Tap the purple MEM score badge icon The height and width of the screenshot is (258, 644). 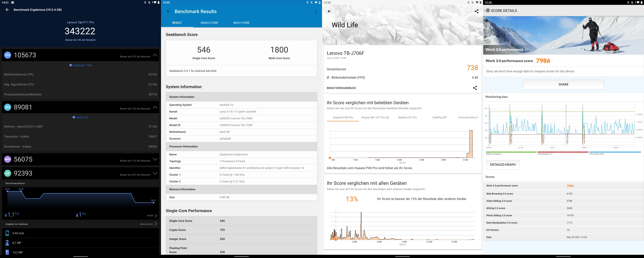[x=8, y=159]
